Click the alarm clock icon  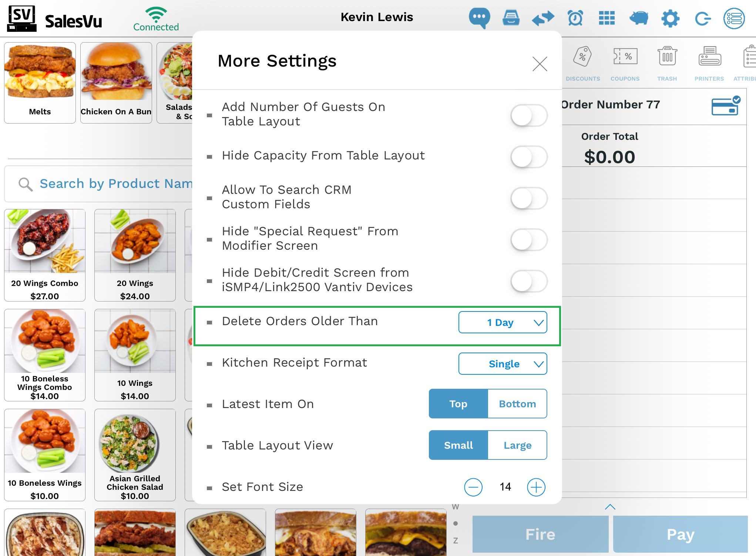coord(575,17)
